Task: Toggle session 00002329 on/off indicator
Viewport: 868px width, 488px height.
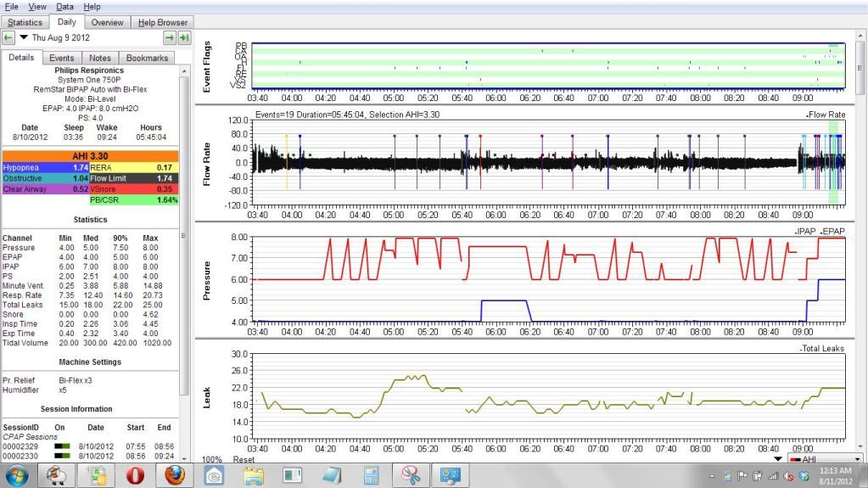Action: tap(62, 446)
